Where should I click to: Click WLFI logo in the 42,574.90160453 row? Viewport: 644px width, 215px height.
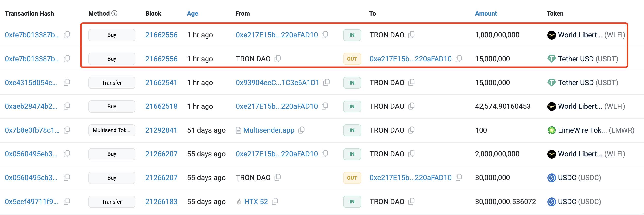click(x=552, y=106)
